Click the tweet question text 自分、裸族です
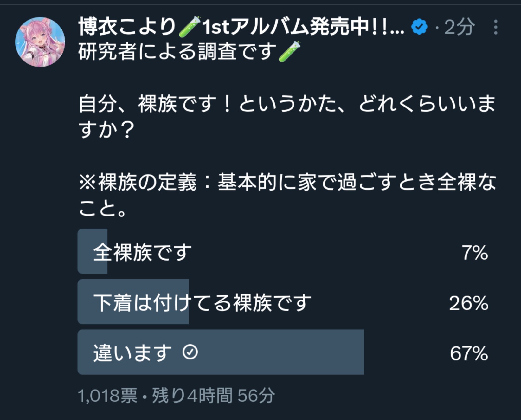The width and height of the screenshot is (521, 420). click(x=287, y=117)
